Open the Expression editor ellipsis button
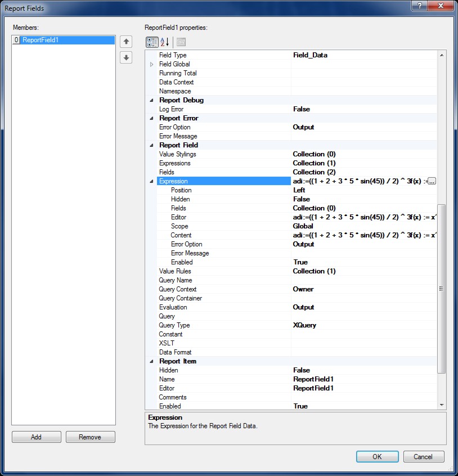458x476 pixels. pyautogui.click(x=432, y=181)
